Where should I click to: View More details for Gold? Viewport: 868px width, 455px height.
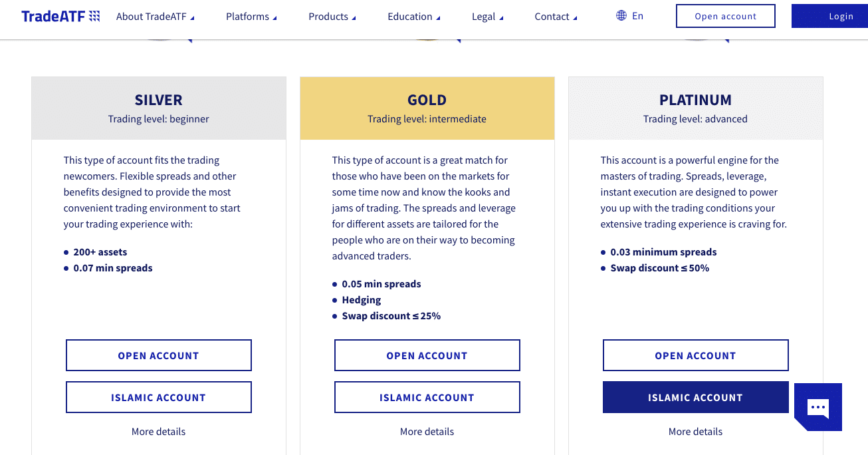click(x=427, y=432)
